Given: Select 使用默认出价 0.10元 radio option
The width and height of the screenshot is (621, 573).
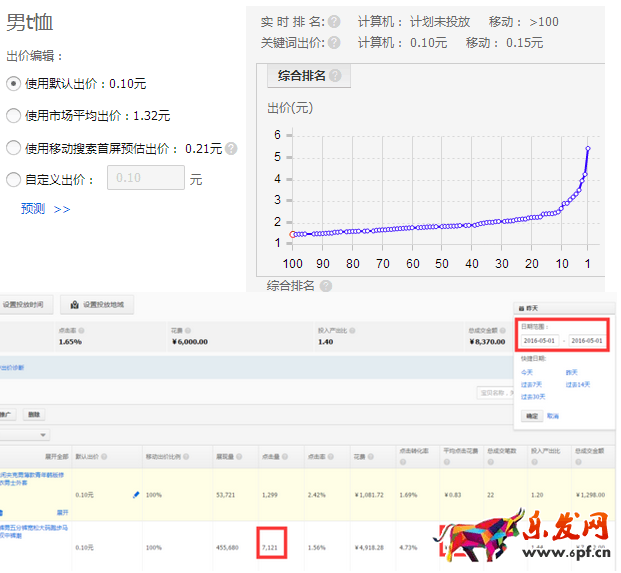Looking at the screenshot, I should tap(14, 84).
